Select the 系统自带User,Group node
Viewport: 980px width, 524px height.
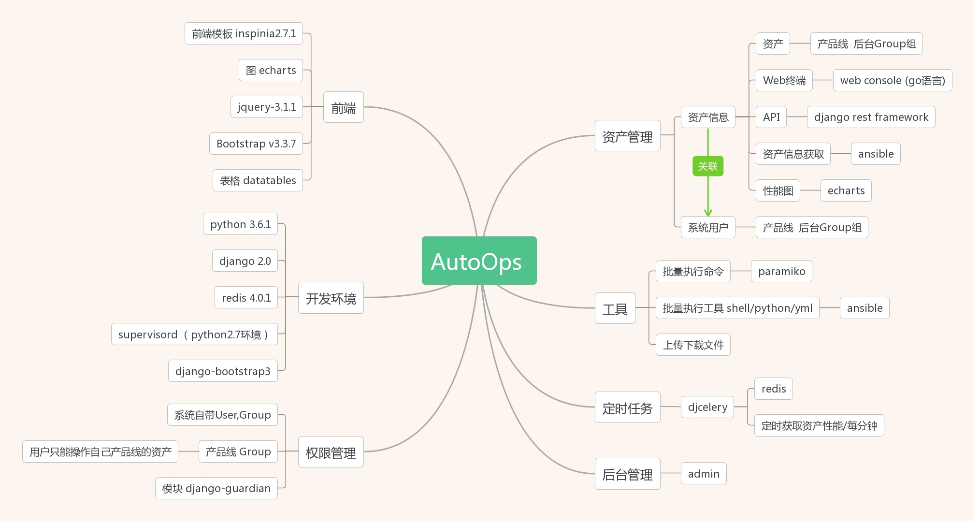point(222,415)
